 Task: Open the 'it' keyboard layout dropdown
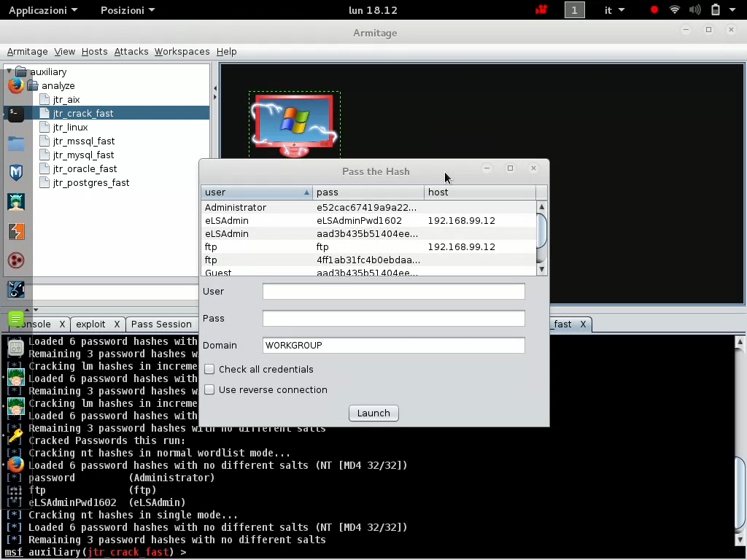614,10
